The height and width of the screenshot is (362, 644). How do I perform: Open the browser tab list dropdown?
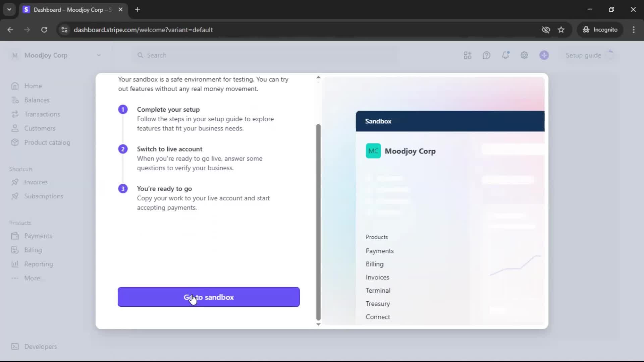point(9,9)
